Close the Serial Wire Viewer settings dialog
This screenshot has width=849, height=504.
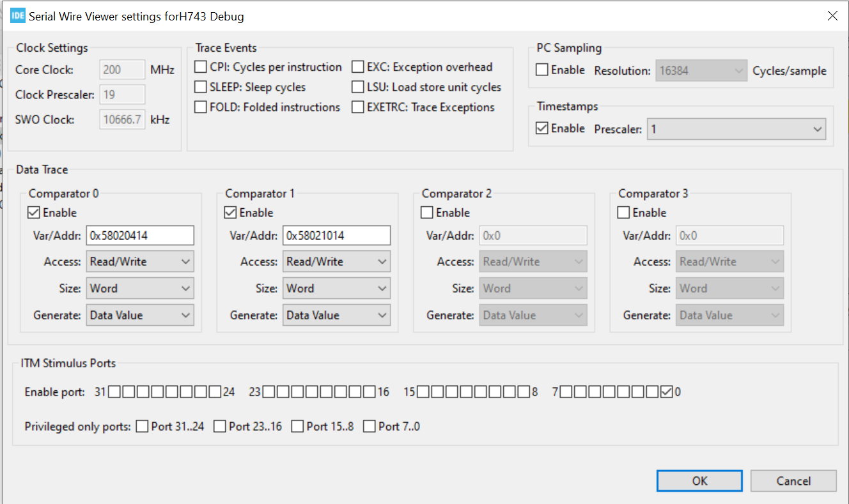click(832, 15)
